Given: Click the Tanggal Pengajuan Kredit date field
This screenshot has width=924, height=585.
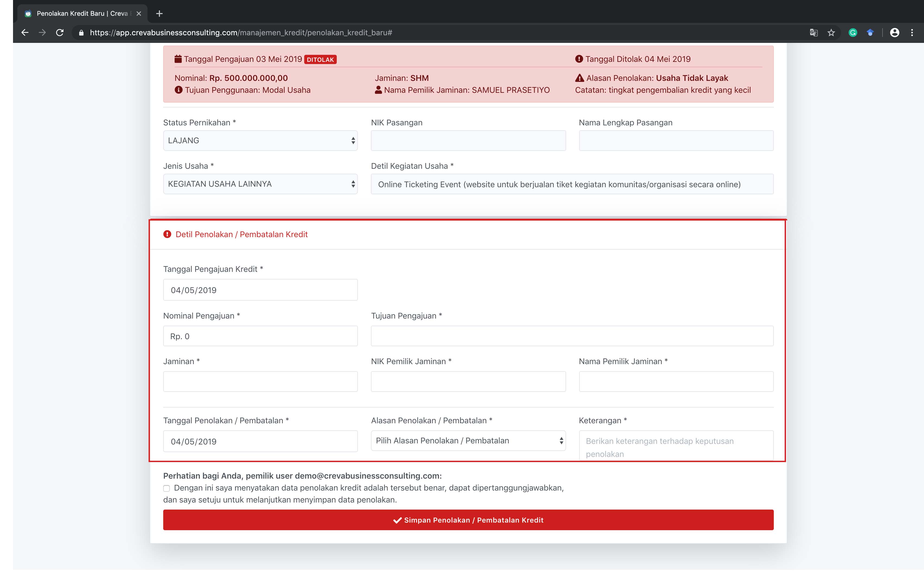Looking at the screenshot, I should pos(261,290).
